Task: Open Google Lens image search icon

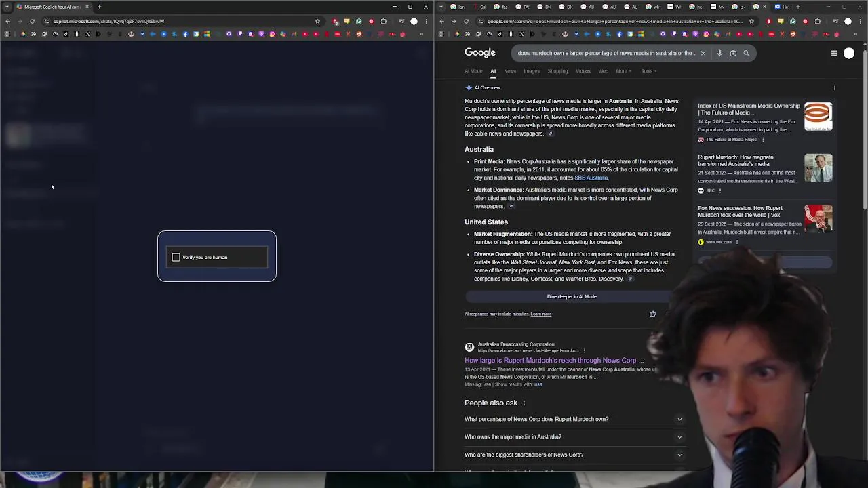Action: pos(733,53)
